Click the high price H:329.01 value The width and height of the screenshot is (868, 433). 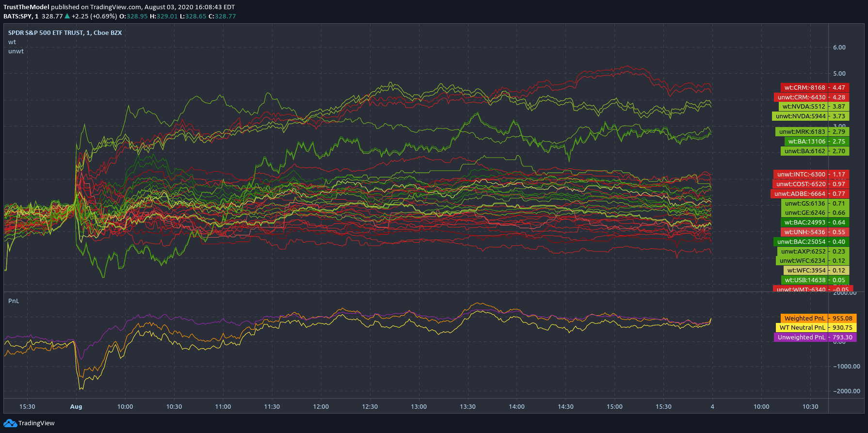coord(164,16)
